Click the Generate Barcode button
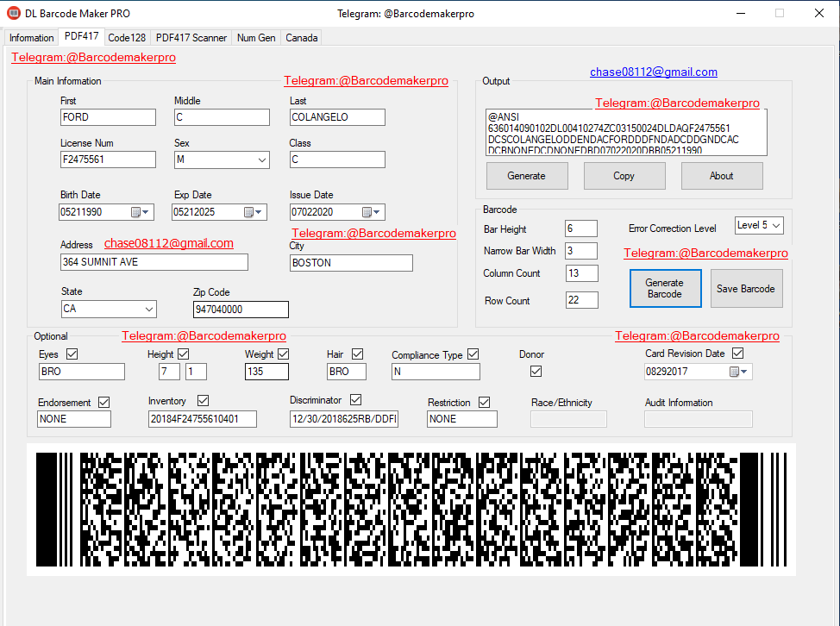Viewport: 840px width, 626px height. point(665,288)
